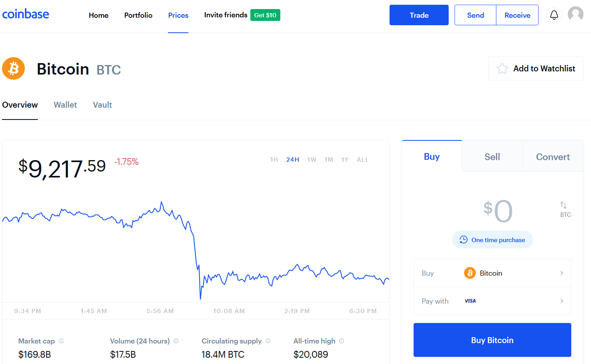Screen dimensions: 591x364
Task: Click the $169.8B market cap value
Action: pos(35,355)
